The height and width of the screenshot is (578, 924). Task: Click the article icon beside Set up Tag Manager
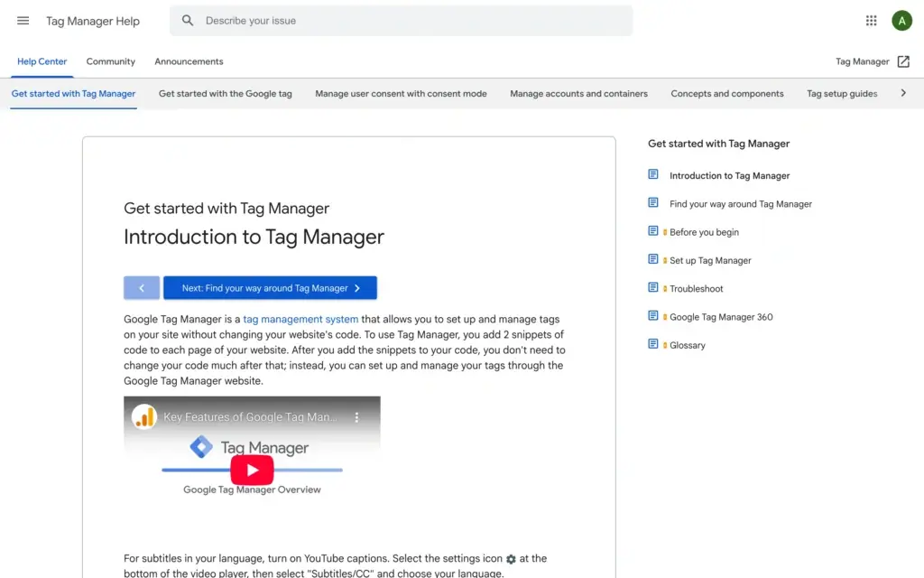click(653, 259)
